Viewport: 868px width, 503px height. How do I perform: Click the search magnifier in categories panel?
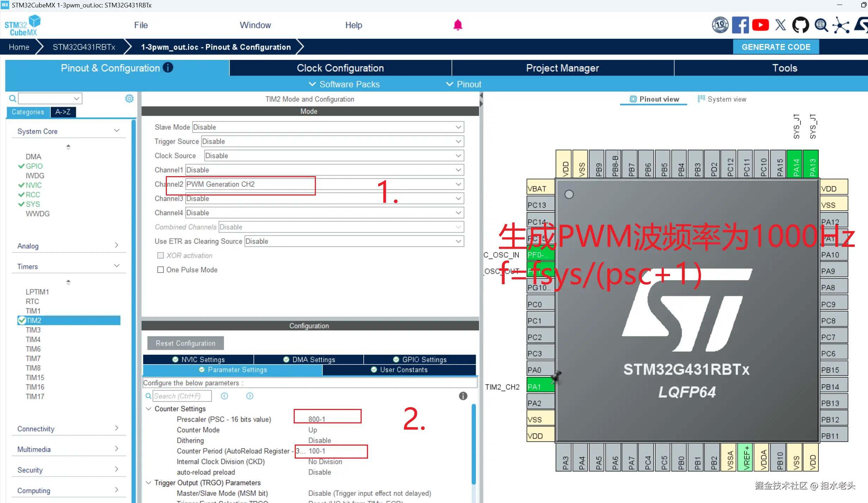[x=12, y=98]
